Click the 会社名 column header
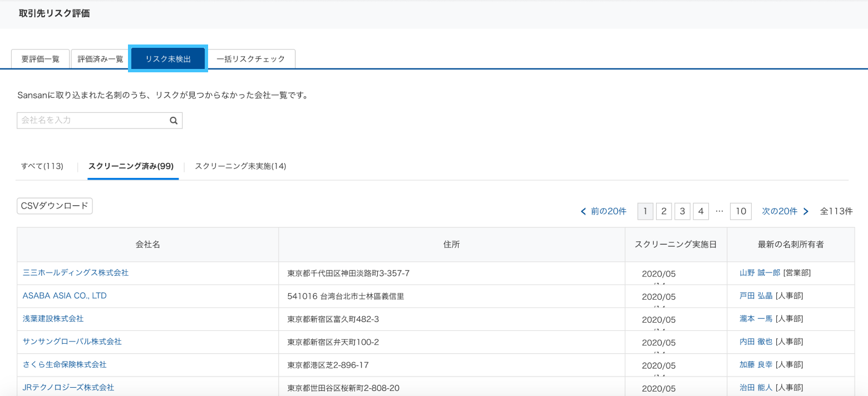Image resolution: width=868 pixels, height=396 pixels. tap(148, 245)
